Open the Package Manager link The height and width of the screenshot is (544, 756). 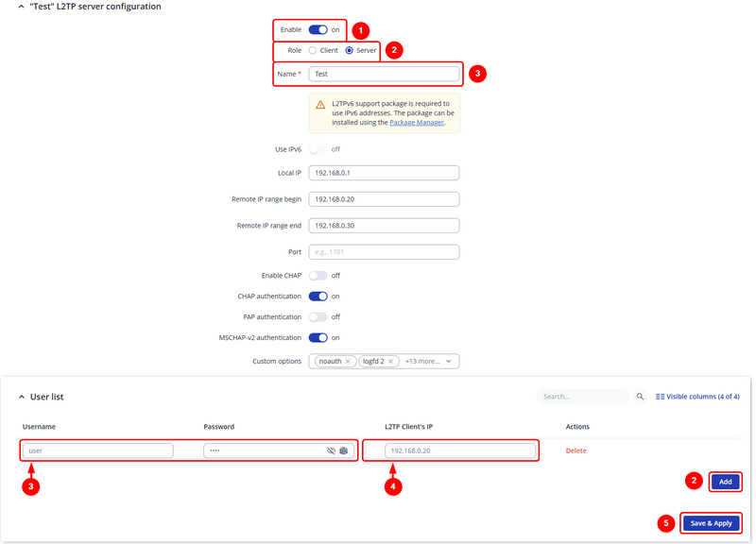tap(416, 123)
